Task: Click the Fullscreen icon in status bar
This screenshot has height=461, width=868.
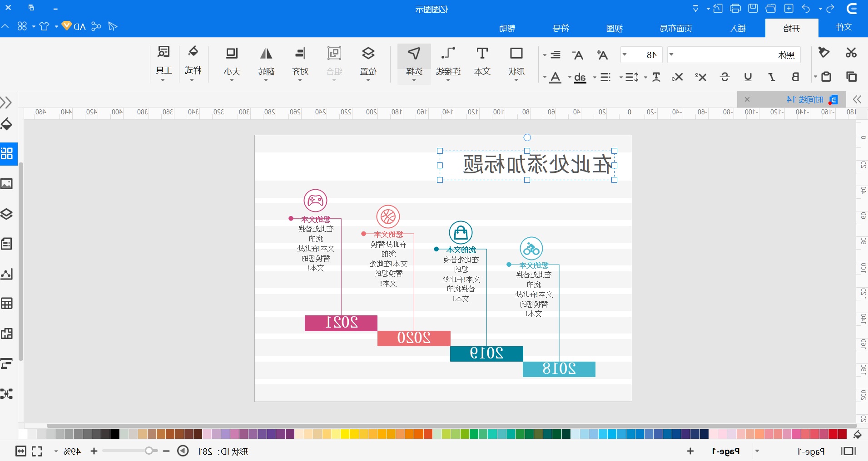Action: tap(37, 451)
